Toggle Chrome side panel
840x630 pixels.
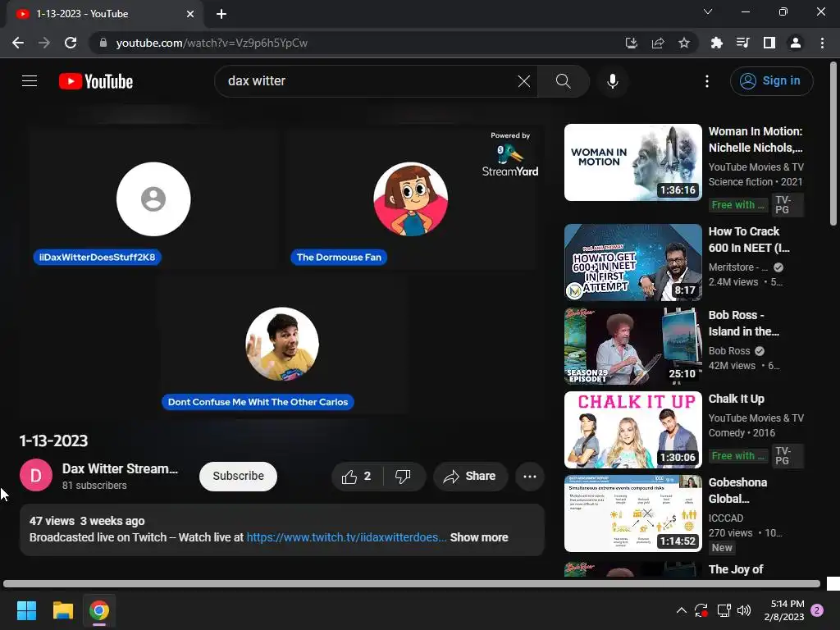769,43
